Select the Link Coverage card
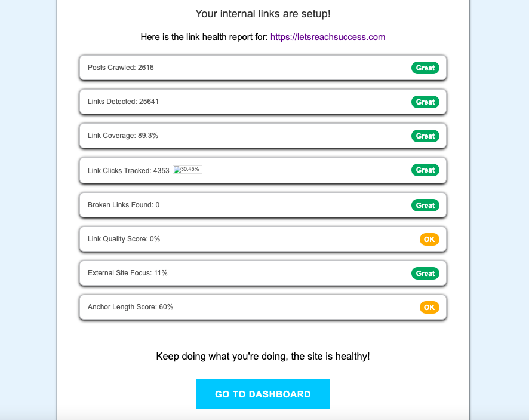Screen dimensions: 529x420 click(x=239, y=136)
